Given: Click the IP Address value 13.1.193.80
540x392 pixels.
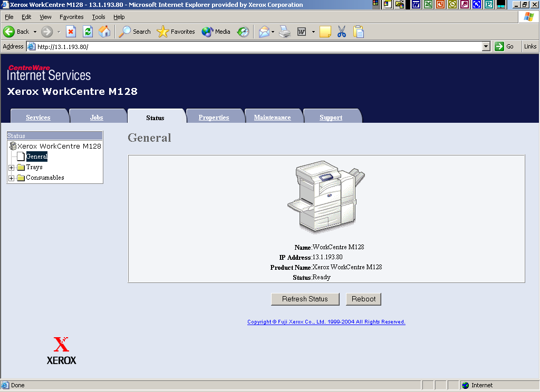Looking at the screenshot, I should (327, 257).
